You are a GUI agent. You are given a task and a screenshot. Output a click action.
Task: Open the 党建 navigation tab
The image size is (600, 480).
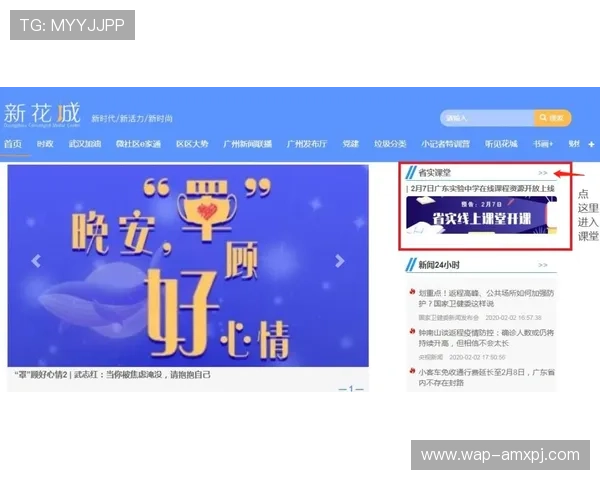click(351, 144)
